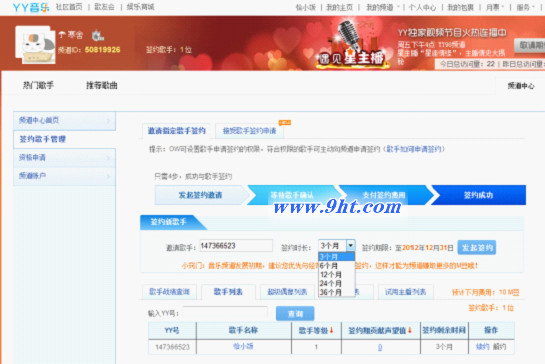
Task: Click the orange NEW badge on the tab
Action: (x=285, y=122)
